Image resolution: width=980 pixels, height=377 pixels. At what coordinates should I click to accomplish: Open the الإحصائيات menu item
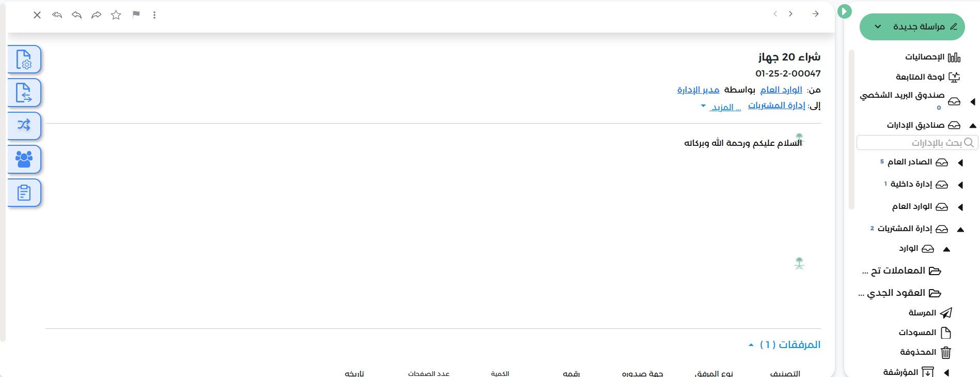(x=932, y=57)
